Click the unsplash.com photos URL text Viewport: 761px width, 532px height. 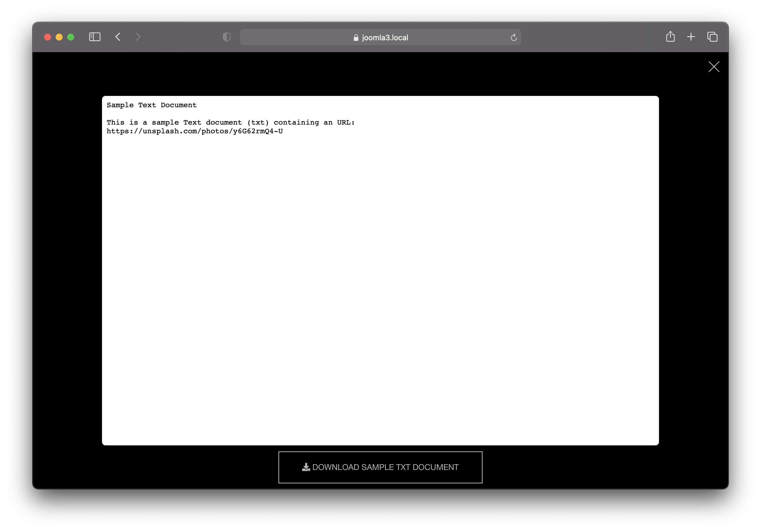[x=194, y=131]
